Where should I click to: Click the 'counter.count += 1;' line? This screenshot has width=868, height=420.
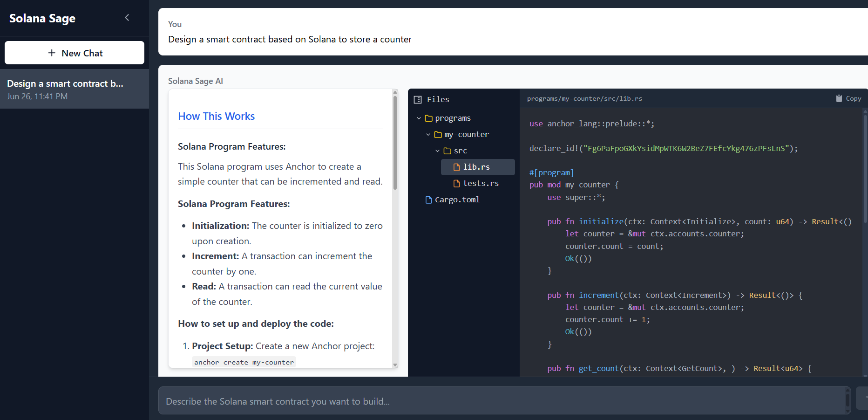608,319
